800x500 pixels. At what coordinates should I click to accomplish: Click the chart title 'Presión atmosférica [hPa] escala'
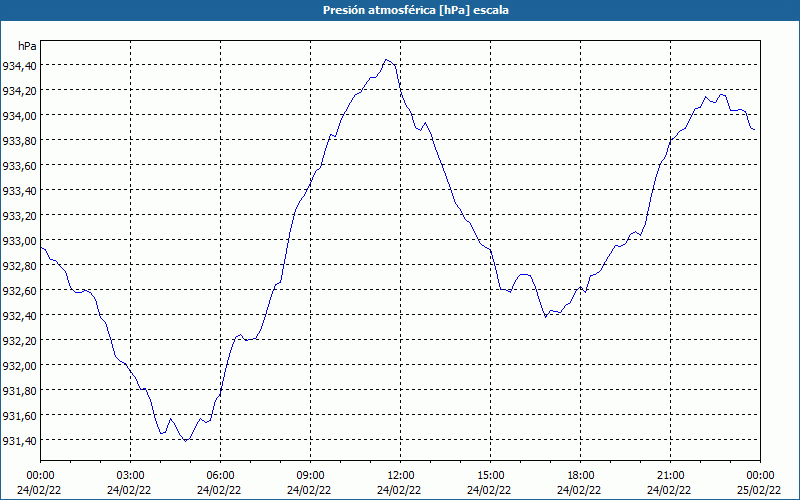415,10
